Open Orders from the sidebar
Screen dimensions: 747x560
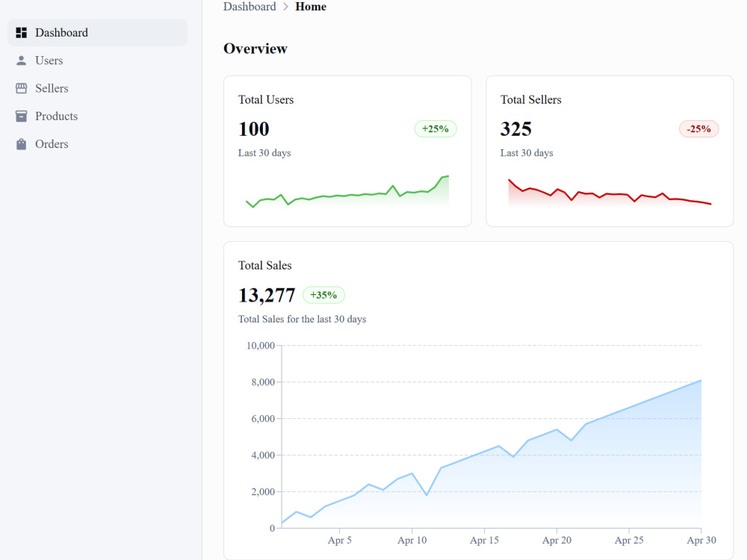[97, 144]
